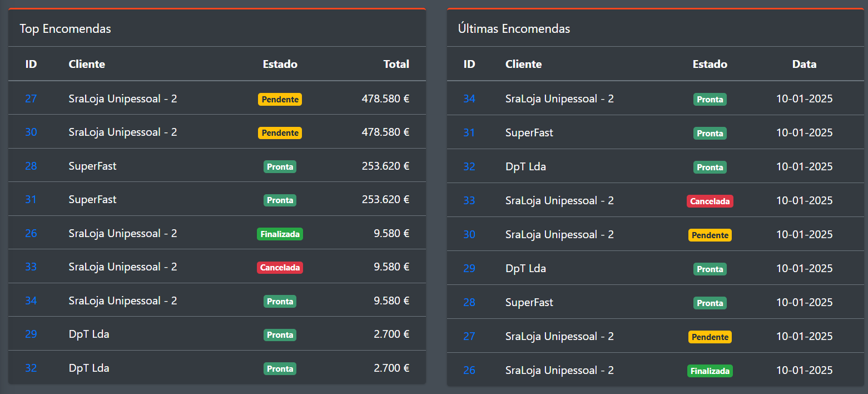The image size is (868, 394).
Task: Open order 34 in Últimas Encomendas
Action: coord(469,98)
